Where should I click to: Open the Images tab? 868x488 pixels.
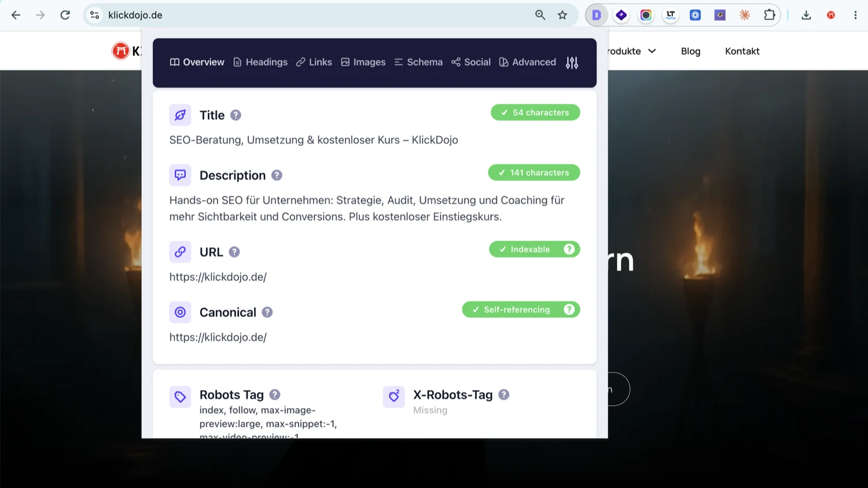363,62
